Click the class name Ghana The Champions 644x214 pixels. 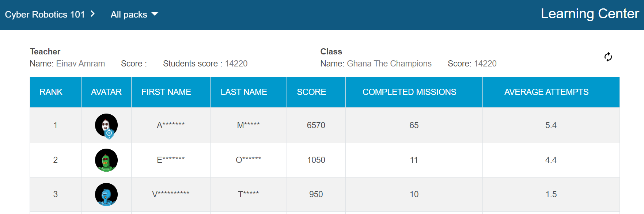tap(389, 64)
